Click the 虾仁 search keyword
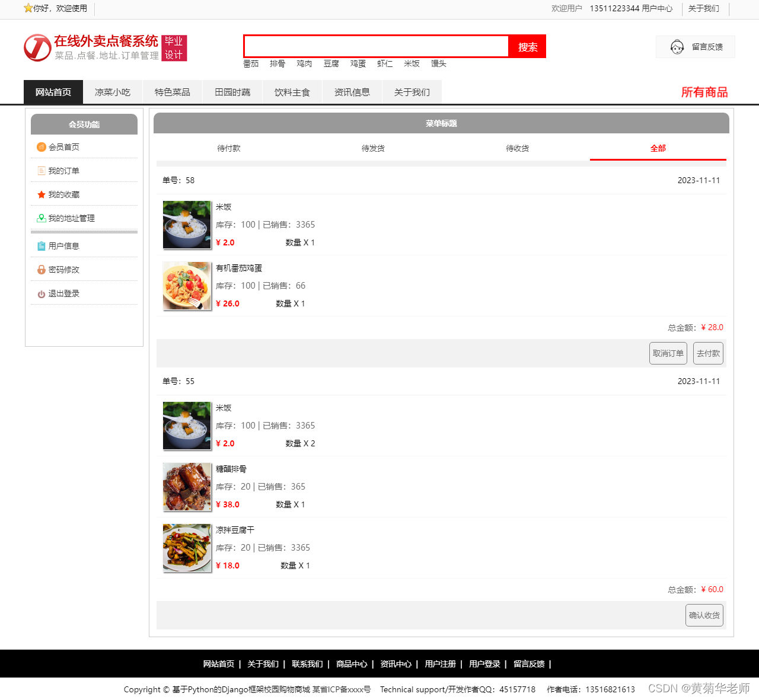This screenshot has width=759, height=700. point(385,63)
